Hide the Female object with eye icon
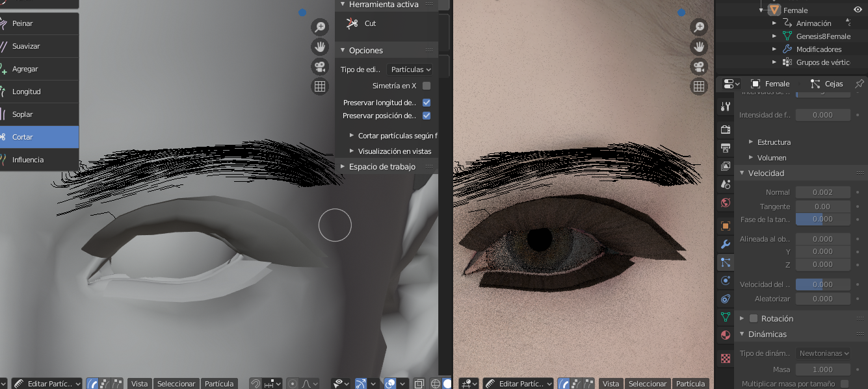Viewport: 868px width, 389px height. (x=858, y=10)
